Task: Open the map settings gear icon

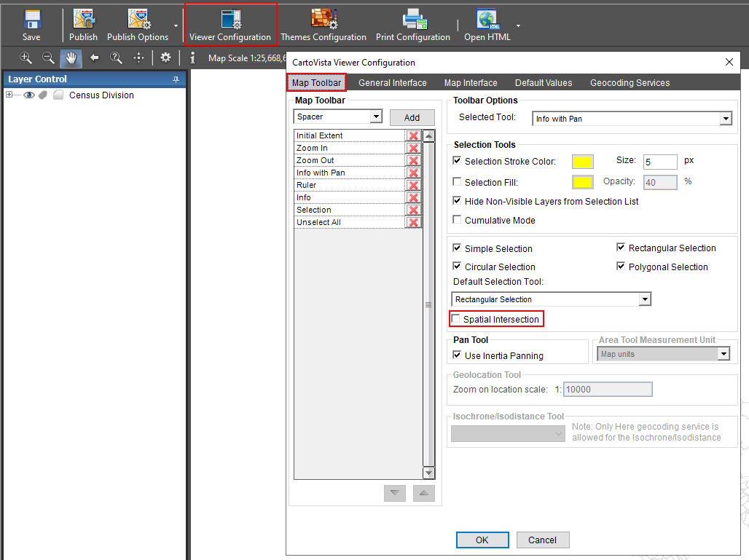Action: pos(165,57)
